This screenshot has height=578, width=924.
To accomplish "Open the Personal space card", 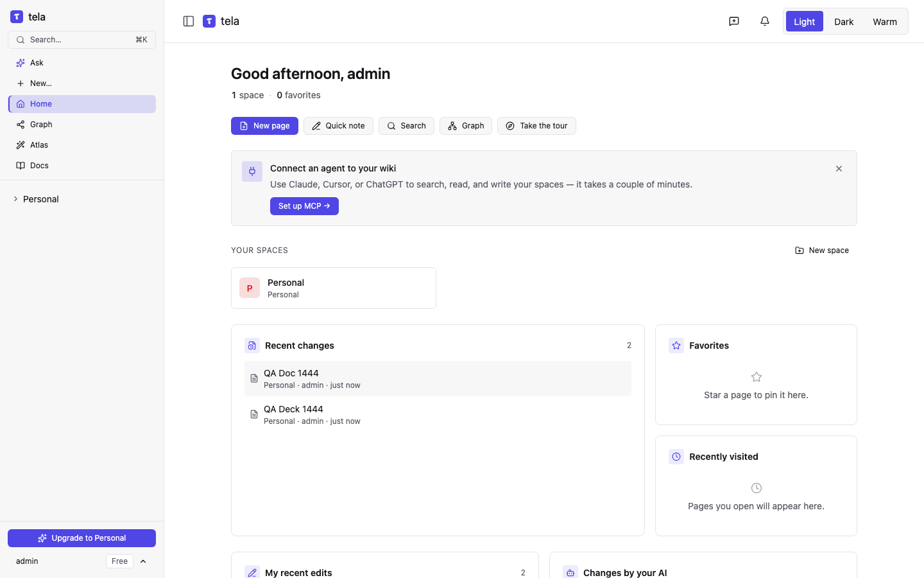I will coord(334,288).
